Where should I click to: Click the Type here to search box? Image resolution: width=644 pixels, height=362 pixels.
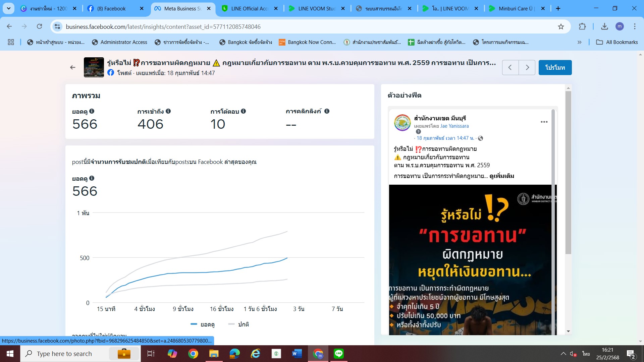coord(80,354)
